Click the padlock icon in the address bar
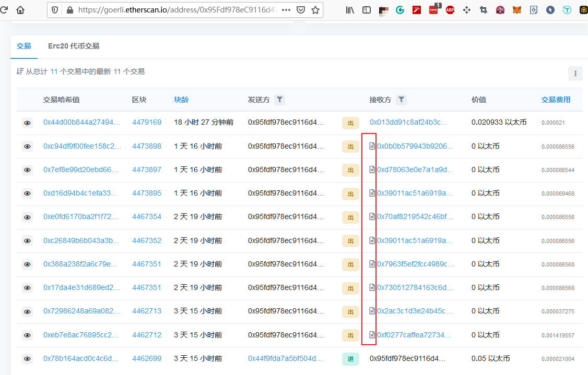The image size is (588, 375). click(70, 9)
